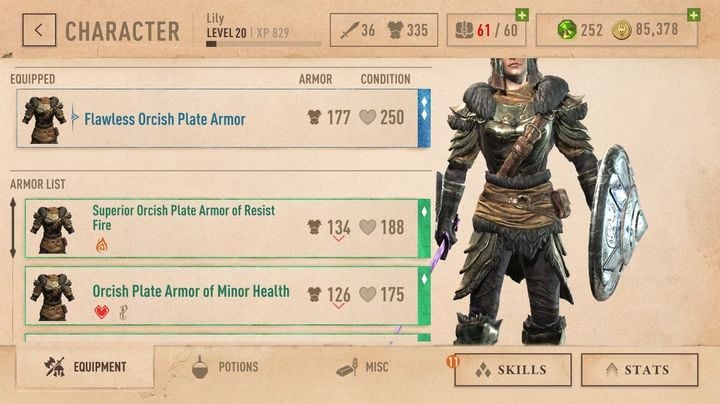Tap the green plus to buy gems and gold
Viewport: 720px width, 404px height.
coord(693,15)
